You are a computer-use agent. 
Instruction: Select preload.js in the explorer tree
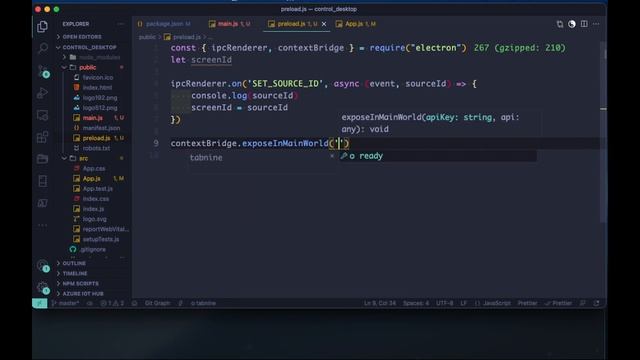click(x=96, y=138)
